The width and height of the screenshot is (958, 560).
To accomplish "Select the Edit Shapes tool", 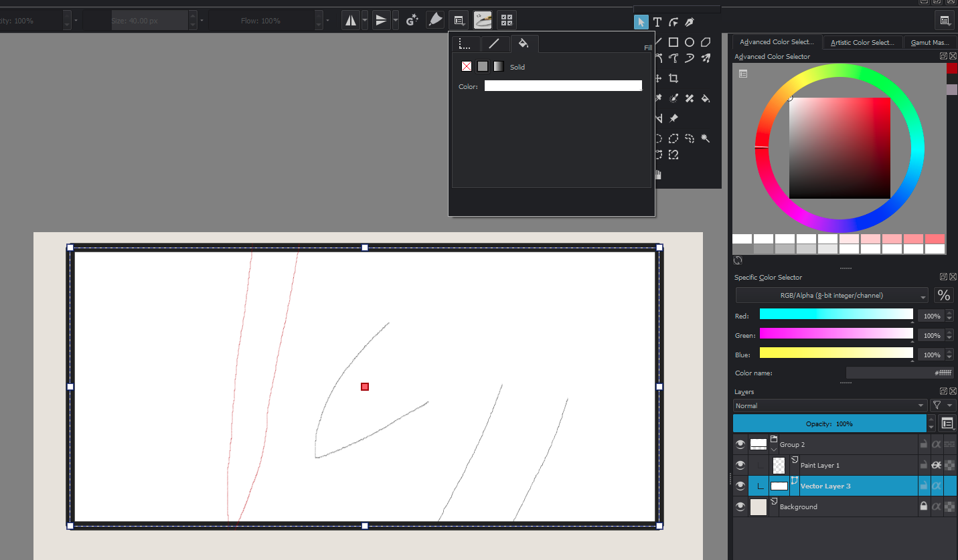I will pos(673,22).
